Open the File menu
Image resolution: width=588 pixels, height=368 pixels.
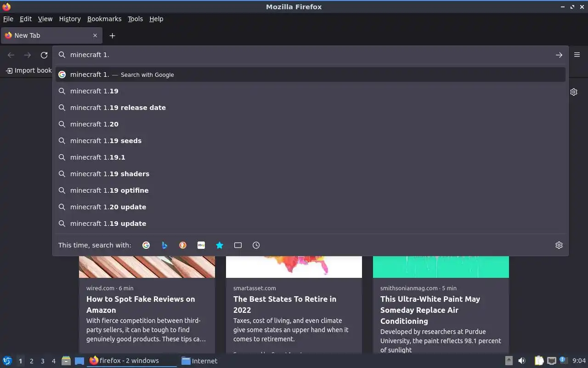(8, 19)
